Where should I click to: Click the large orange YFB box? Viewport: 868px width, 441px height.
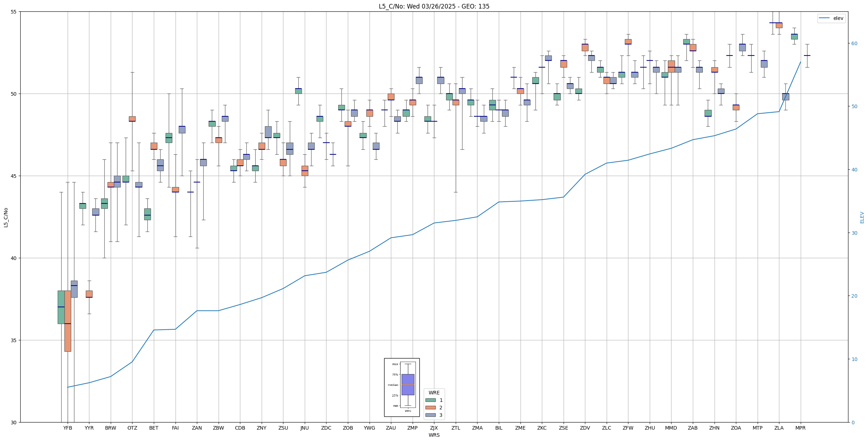click(x=68, y=321)
